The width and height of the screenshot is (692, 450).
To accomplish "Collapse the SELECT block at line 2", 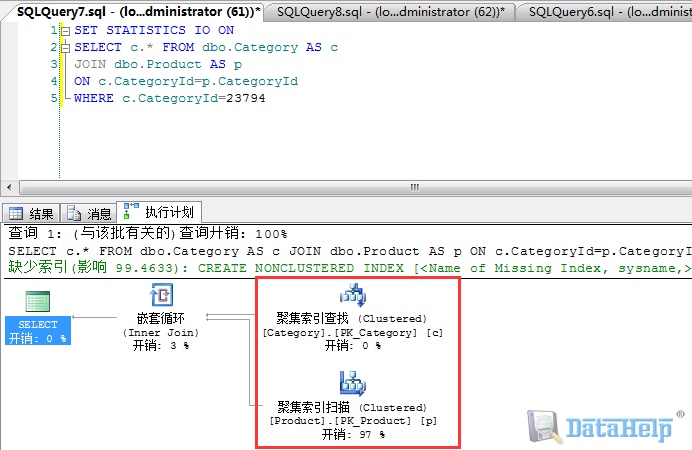I will click(65, 48).
